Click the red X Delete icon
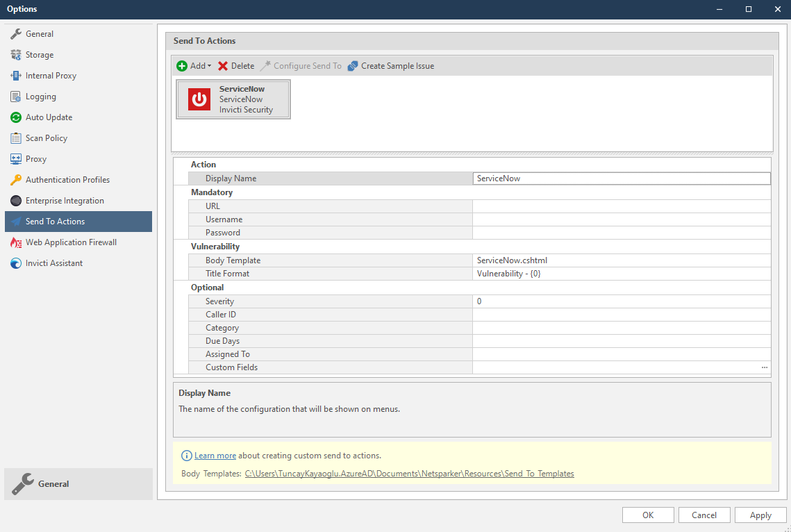The height and width of the screenshot is (532, 791). (222, 66)
